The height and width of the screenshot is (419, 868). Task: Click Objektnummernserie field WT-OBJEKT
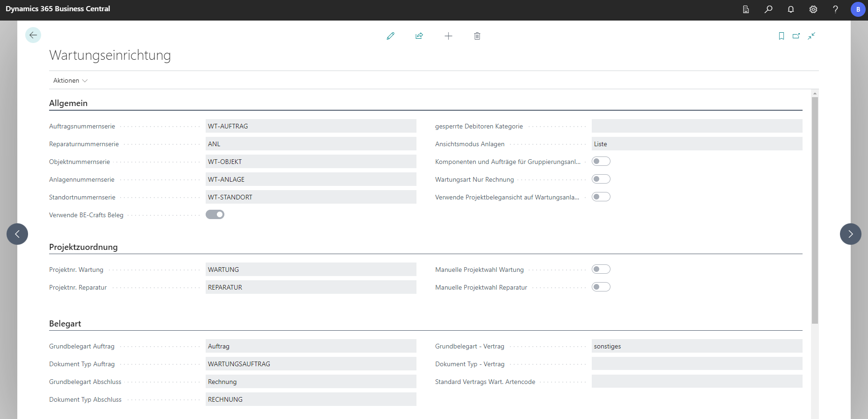[x=311, y=162]
